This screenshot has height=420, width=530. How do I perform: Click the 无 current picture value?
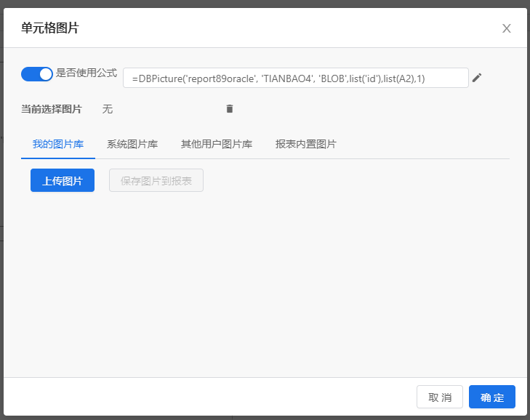[x=108, y=109]
